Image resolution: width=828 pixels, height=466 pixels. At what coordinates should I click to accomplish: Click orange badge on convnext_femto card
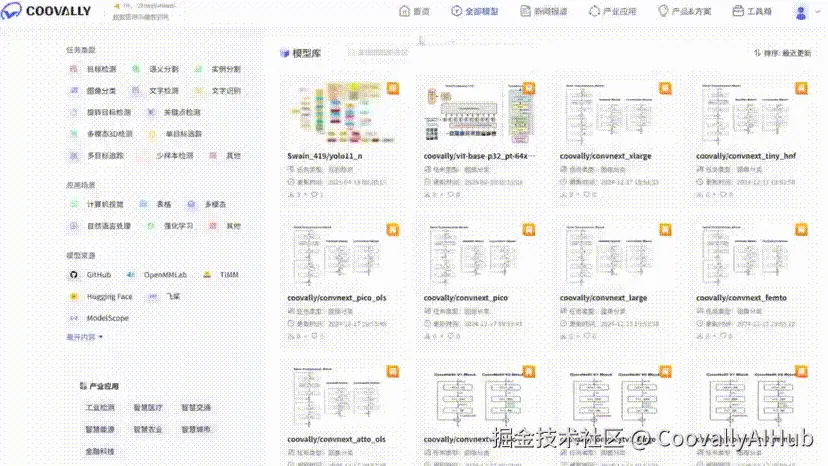[x=802, y=230]
